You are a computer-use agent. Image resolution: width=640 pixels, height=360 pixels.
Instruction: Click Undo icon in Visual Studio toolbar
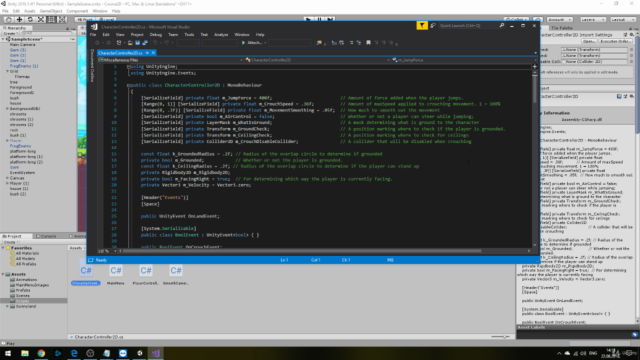coord(155,42)
